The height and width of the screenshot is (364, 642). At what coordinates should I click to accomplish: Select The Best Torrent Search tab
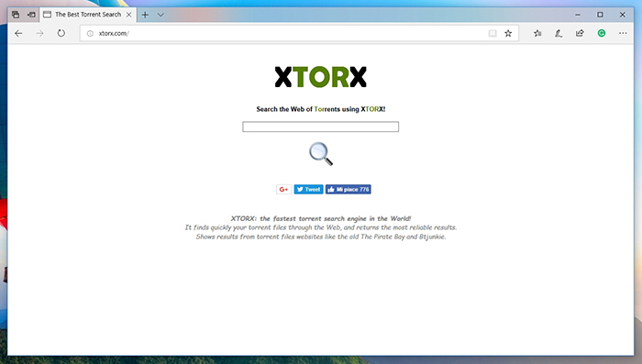[x=88, y=15]
